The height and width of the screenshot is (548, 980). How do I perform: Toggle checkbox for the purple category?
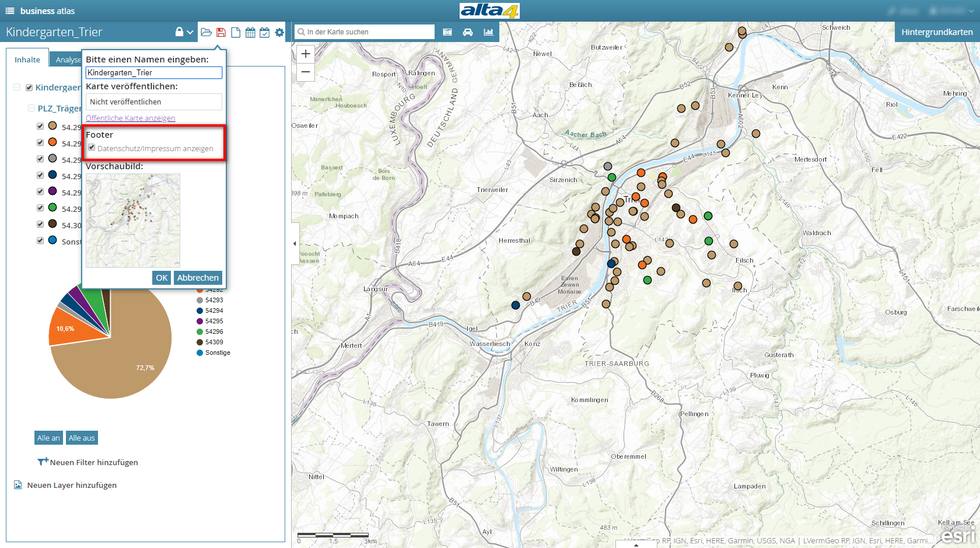pyautogui.click(x=40, y=191)
